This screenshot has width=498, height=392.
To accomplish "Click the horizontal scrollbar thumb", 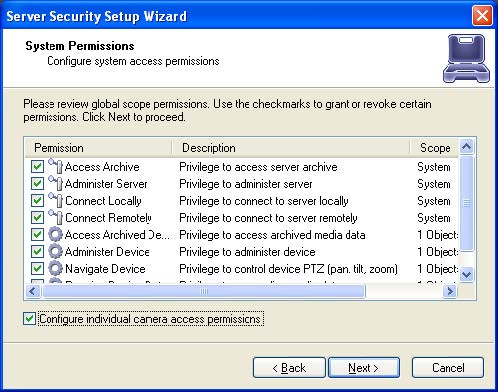I will tap(204, 291).
